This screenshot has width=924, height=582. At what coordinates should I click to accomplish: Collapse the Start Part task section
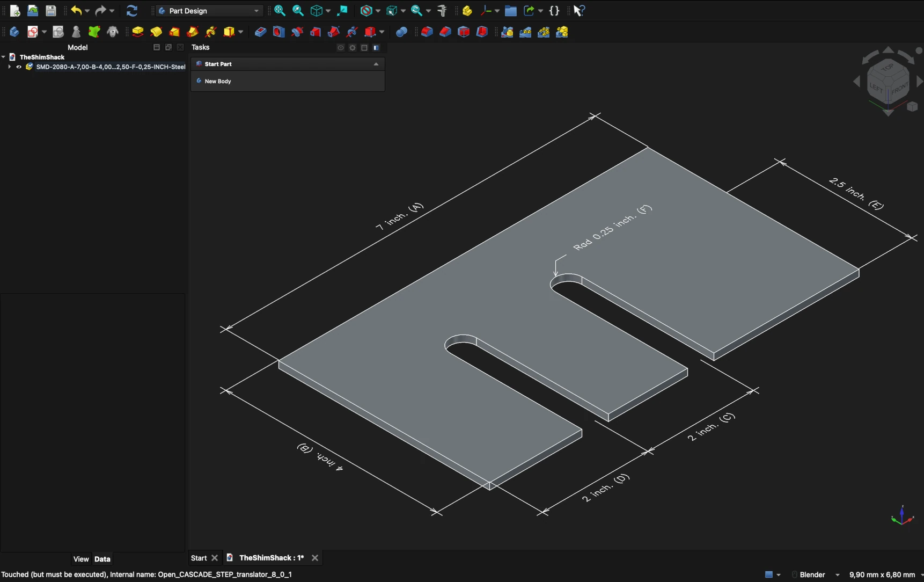click(376, 64)
